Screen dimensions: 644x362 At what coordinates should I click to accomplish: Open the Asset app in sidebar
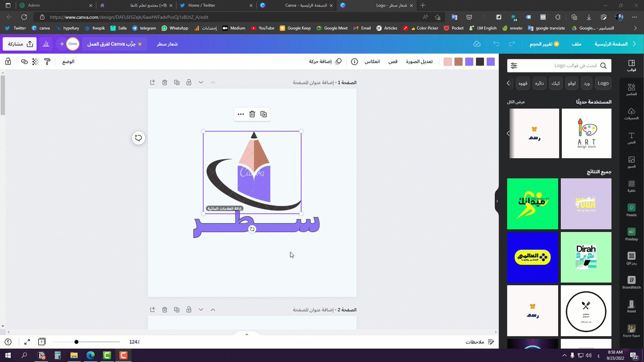[631, 307]
